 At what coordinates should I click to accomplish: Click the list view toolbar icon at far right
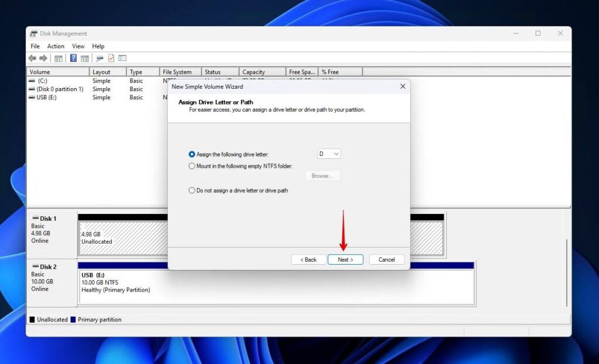point(122,58)
